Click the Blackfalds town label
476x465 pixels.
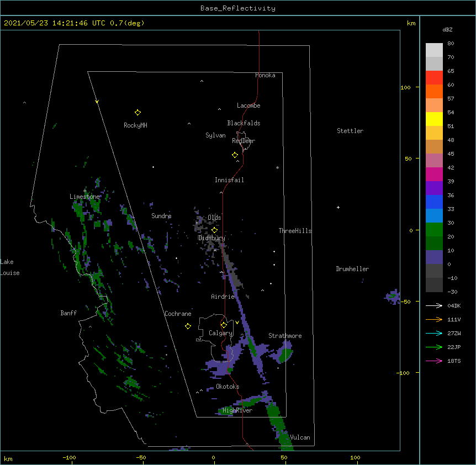pos(244,123)
